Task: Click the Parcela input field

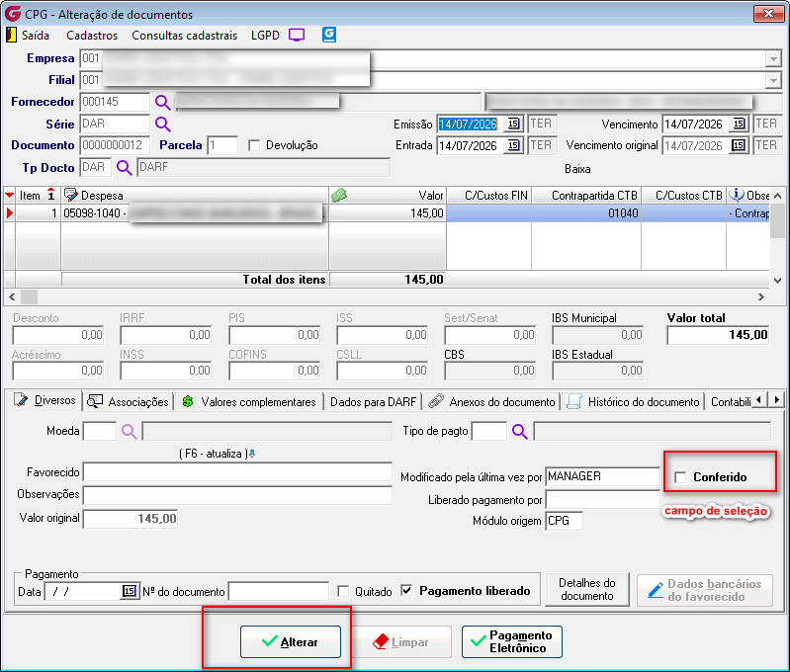Action: 222,145
